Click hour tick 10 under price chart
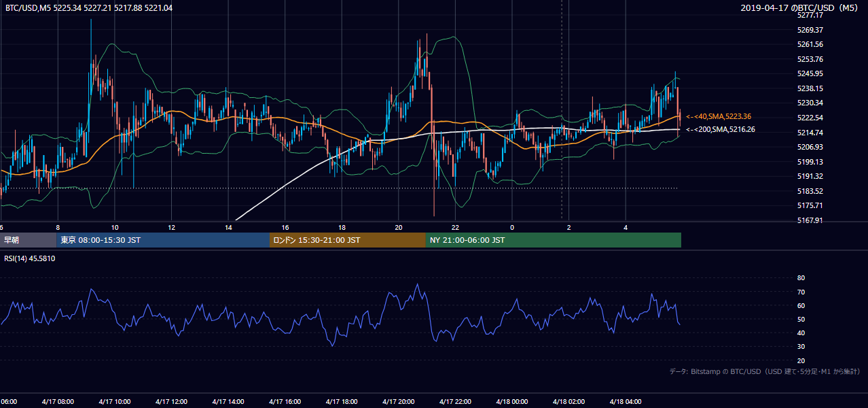 pos(115,227)
